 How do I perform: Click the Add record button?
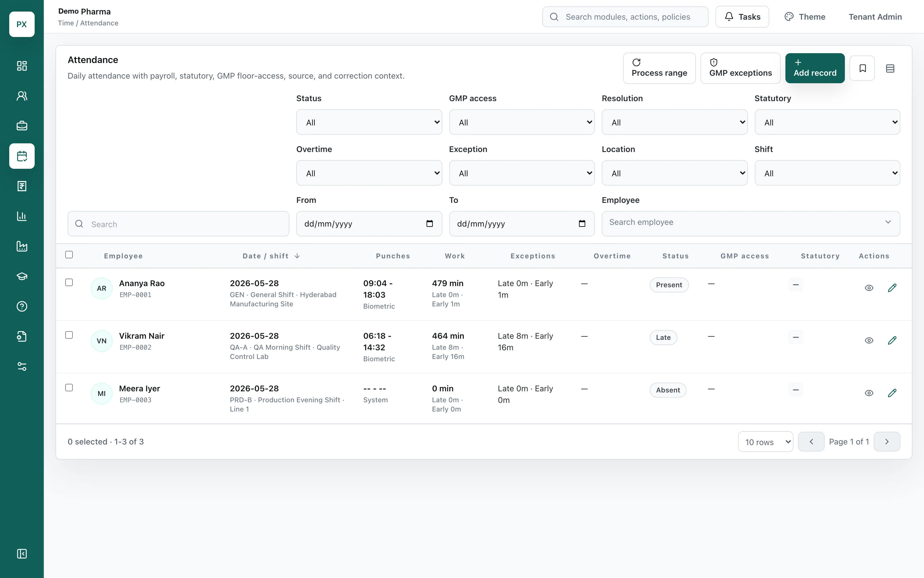tap(815, 68)
